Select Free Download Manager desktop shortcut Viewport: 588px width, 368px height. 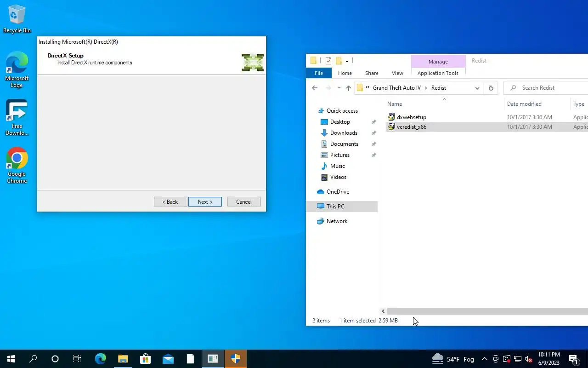tap(17, 118)
